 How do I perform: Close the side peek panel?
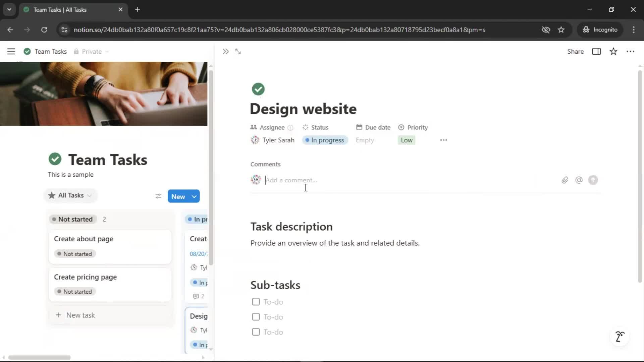(225, 51)
